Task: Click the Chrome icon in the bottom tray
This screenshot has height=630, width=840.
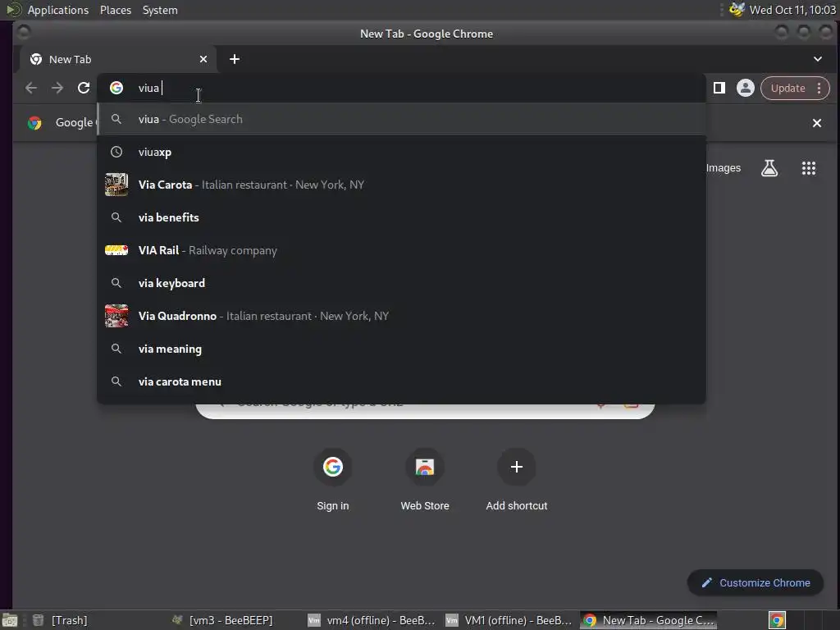Action: click(777, 620)
